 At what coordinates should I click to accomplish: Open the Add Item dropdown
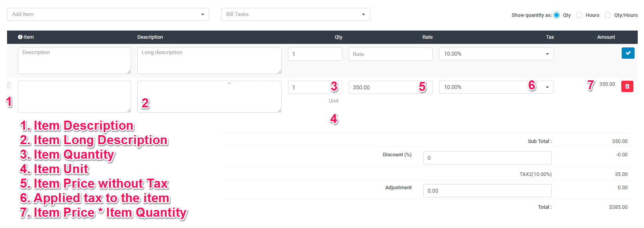pos(108,14)
